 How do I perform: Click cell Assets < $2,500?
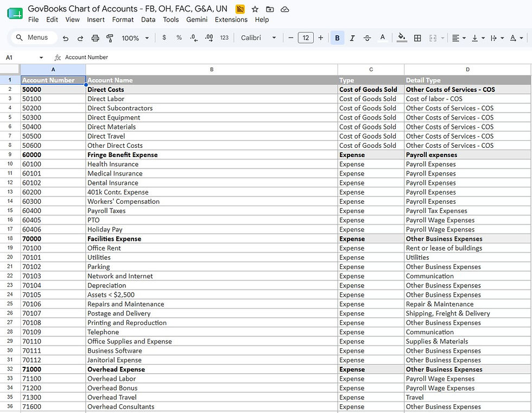tap(212, 295)
